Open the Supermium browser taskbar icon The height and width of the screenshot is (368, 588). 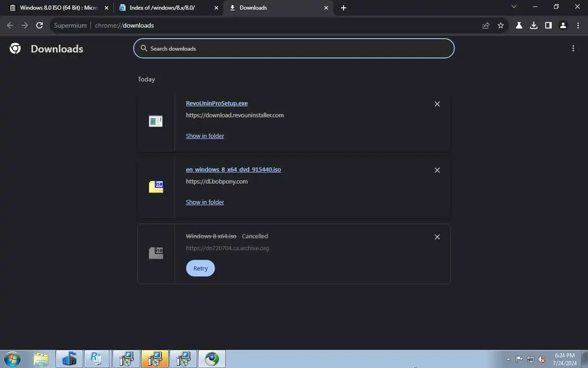212,359
